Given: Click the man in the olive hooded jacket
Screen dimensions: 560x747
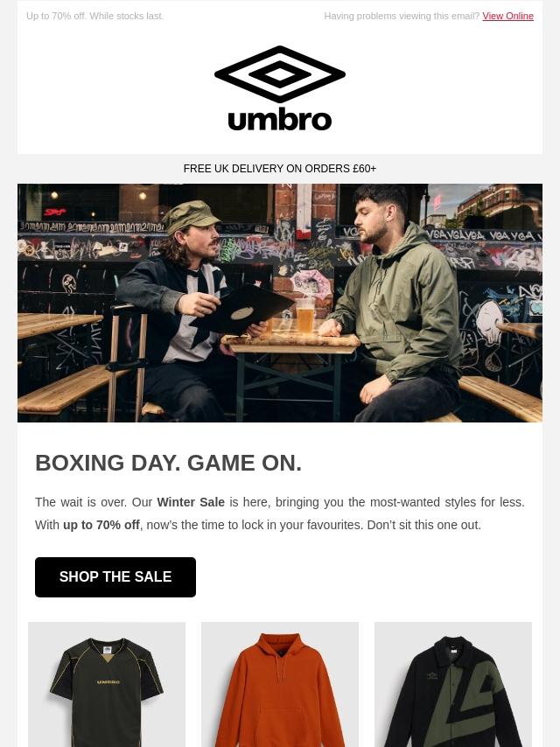Looking at the screenshot, I should click(395, 305).
